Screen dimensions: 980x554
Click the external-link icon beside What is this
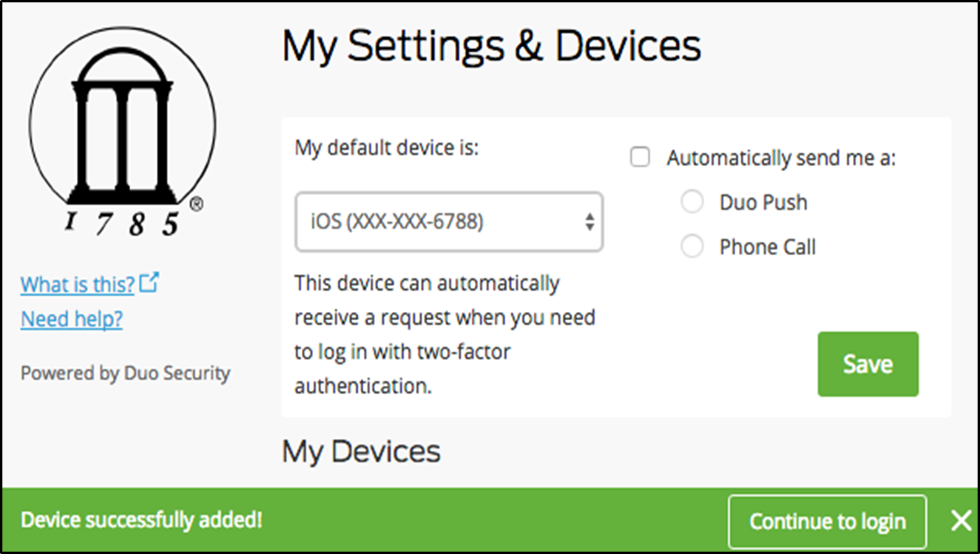click(149, 282)
